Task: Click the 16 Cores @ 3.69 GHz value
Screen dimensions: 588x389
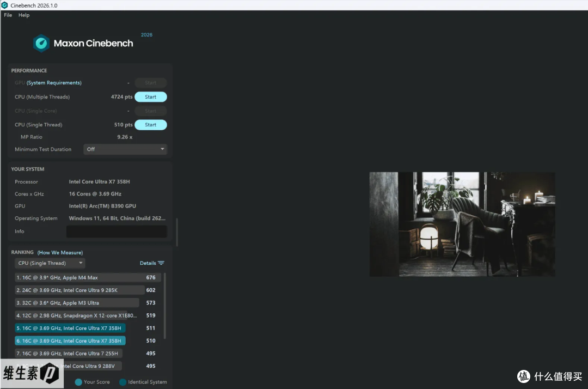Action: pos(95,194)
